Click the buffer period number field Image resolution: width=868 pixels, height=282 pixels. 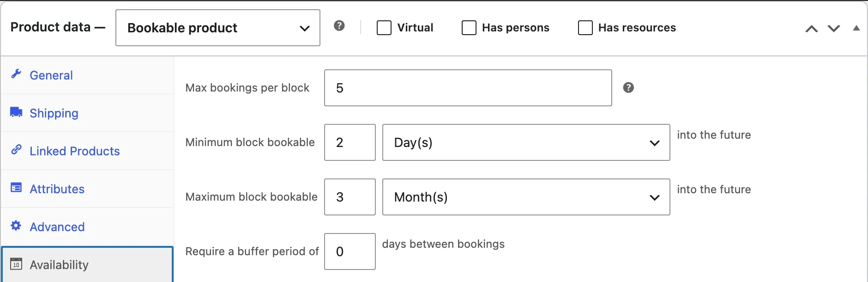(350, 251)
